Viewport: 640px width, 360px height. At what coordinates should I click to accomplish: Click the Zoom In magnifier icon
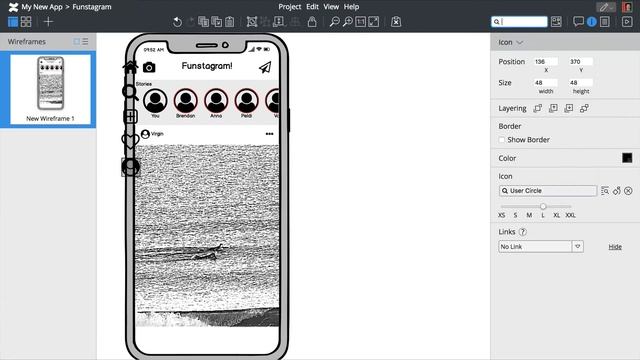[x=347, y=22]
